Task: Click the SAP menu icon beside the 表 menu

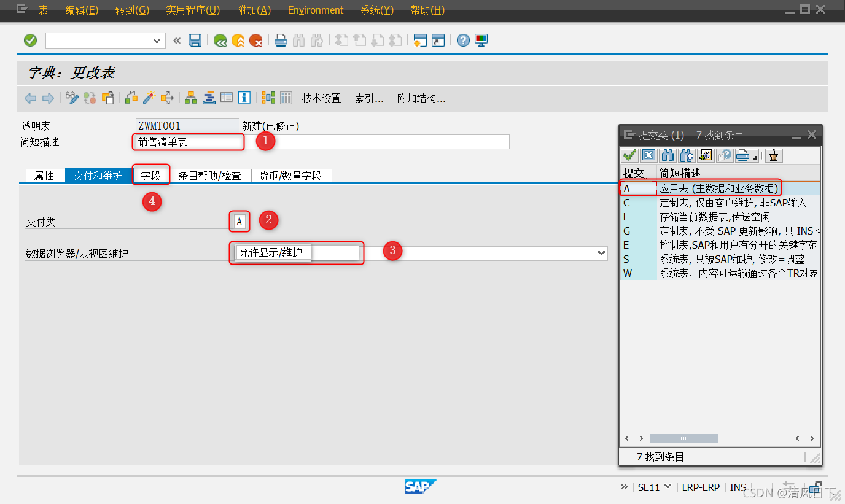Action: 22,10
